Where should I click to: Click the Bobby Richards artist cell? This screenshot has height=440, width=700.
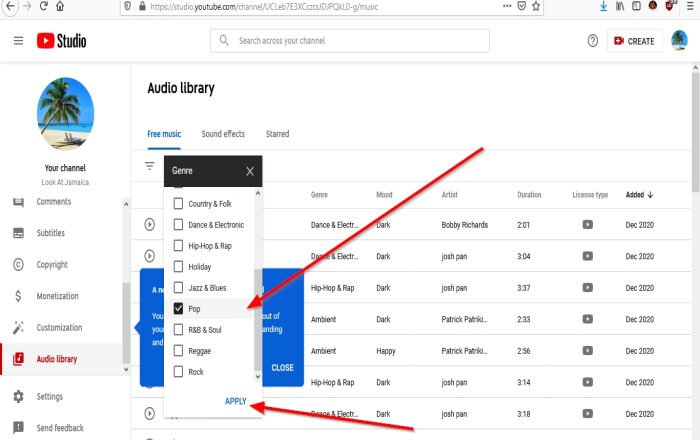pos(465,224)
